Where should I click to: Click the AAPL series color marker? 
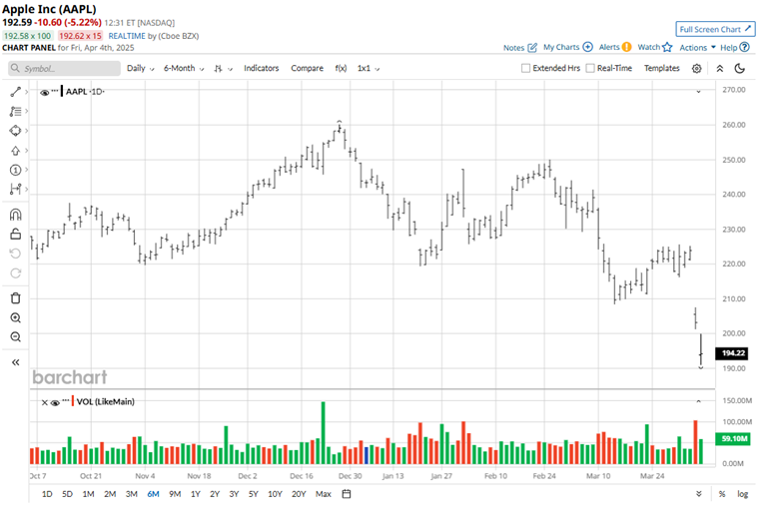[x=62, y=92]
